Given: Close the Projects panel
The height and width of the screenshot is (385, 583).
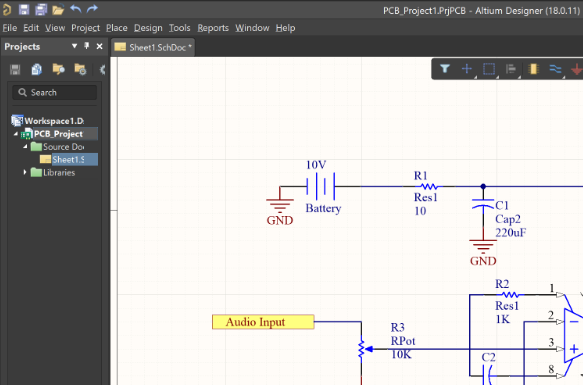Looking at the screenshot, I should pos(99,46).
